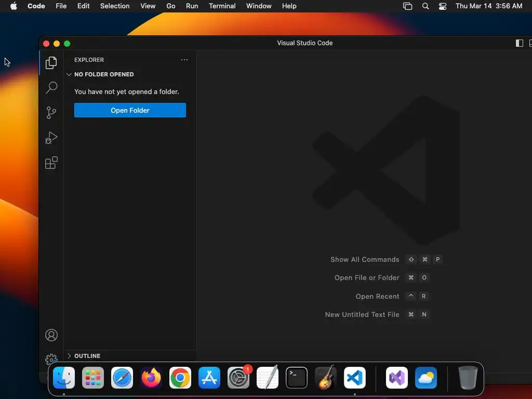Open the File menu
532x399 pixels.
click(61, 6)
